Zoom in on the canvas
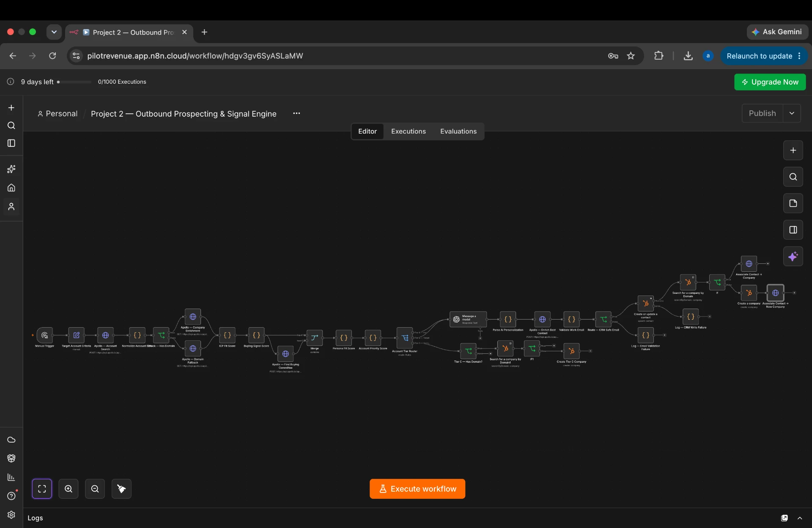The height and width of the screenshot is (528, 812). tap(69, 489)
